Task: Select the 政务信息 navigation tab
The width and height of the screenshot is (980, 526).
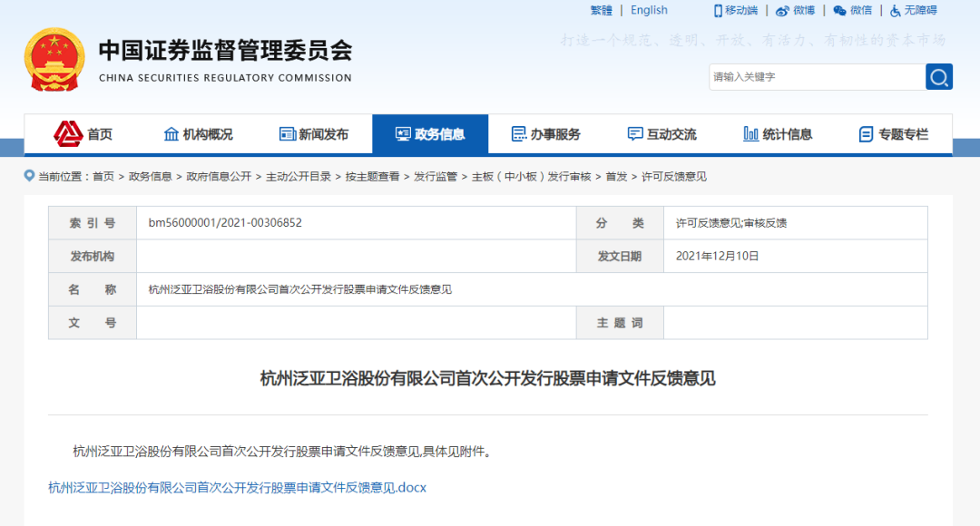Action: tap(430, 133)
